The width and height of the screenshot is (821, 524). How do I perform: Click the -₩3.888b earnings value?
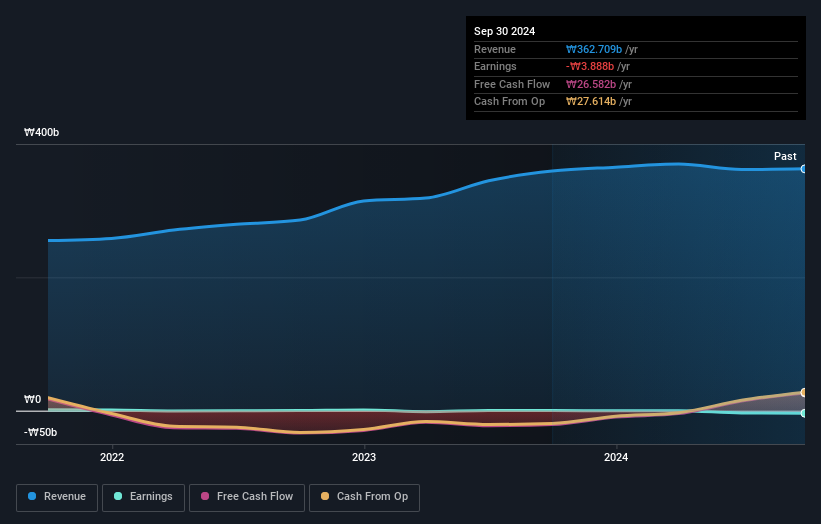coord(590,66)
